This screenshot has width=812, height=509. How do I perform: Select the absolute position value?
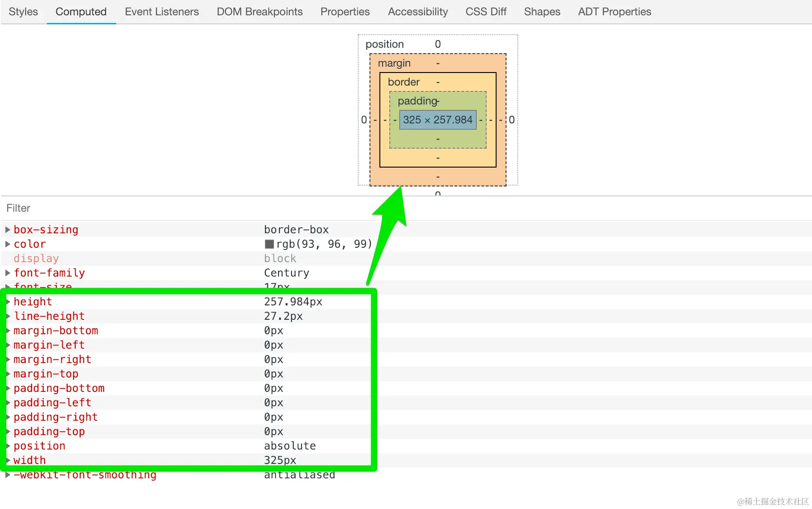290,446
